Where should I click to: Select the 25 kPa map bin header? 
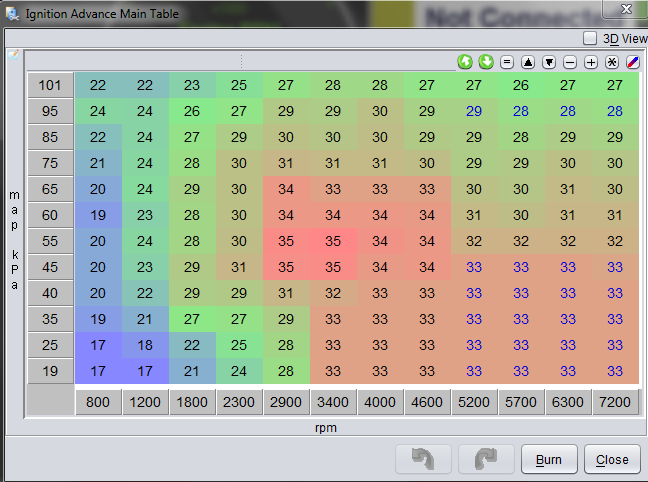tap(50, 345)
